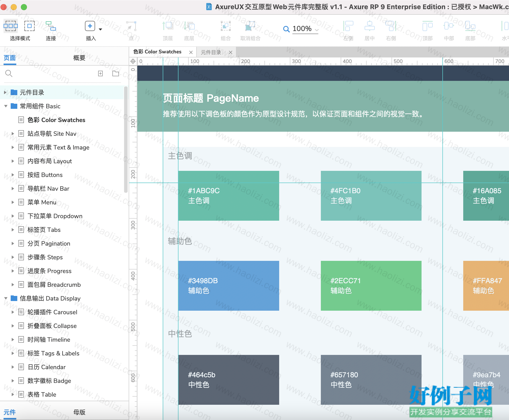Select the #1ABC9C main color swatch
509x420 pixels.
point(229,196)
